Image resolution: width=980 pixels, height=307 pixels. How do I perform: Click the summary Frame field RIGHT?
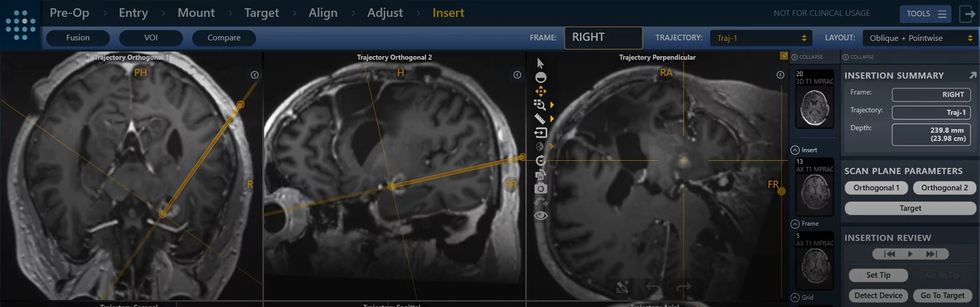coord(932,94)
